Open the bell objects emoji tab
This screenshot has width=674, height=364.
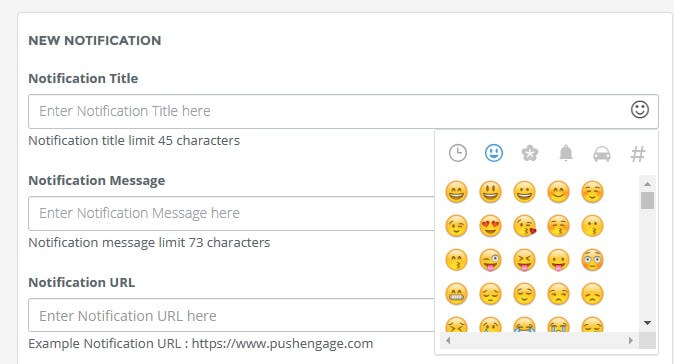pos(566,153)
